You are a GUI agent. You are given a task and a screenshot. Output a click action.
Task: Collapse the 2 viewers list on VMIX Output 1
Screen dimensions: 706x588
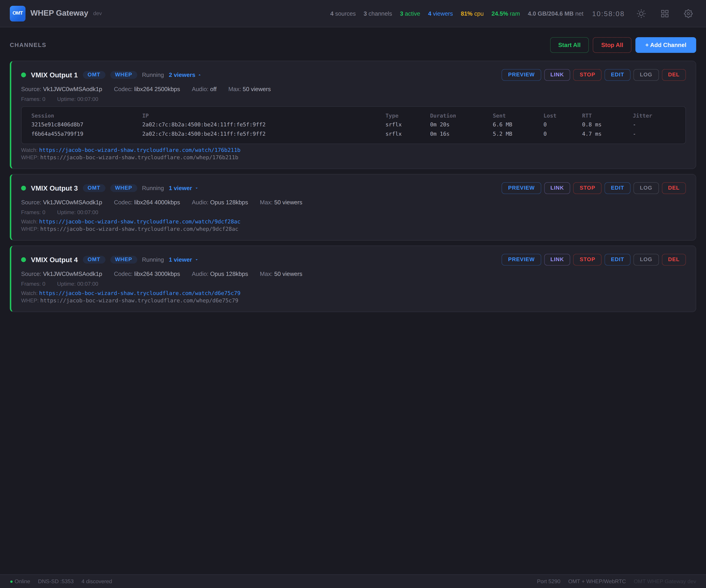pos(184,75)
